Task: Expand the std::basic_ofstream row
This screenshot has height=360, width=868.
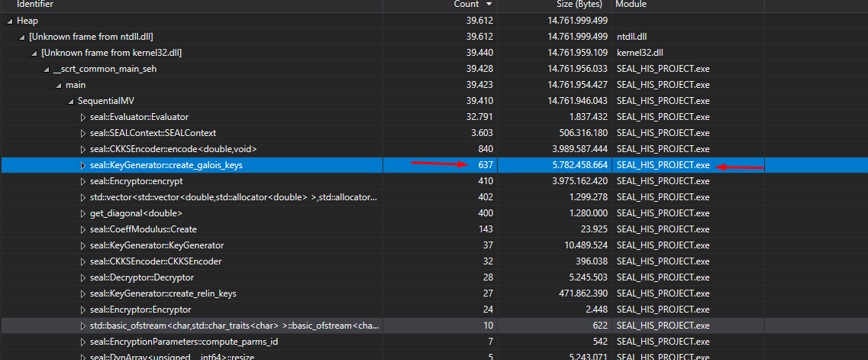Action: tap(83, 326)
